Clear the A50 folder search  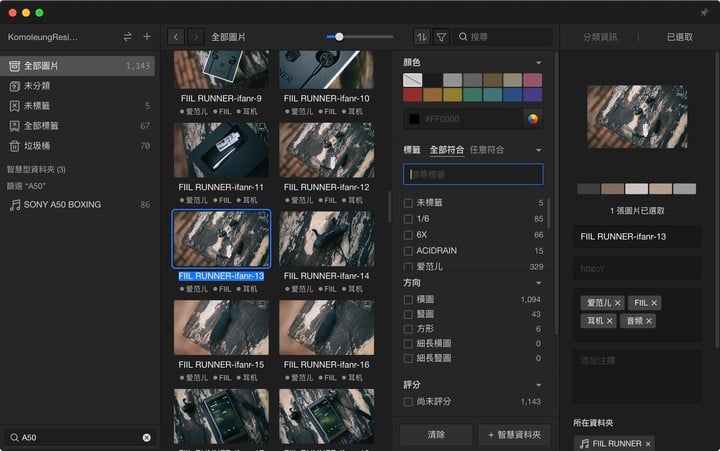click(146, 438)
